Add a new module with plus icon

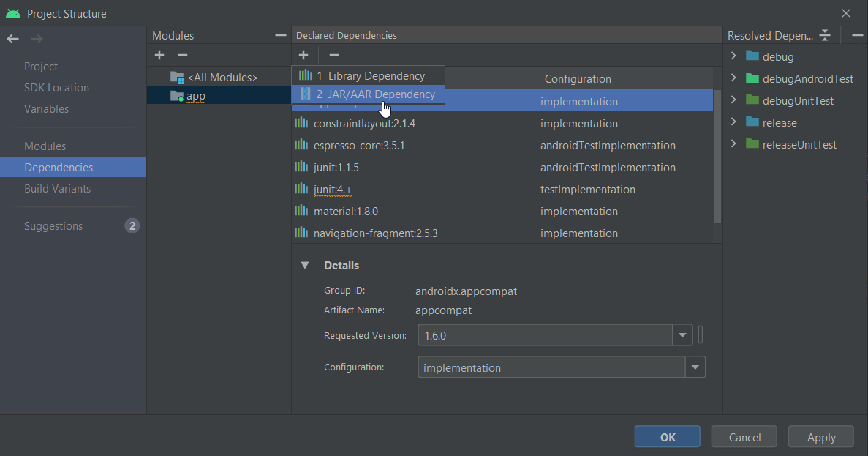(159, 56)
